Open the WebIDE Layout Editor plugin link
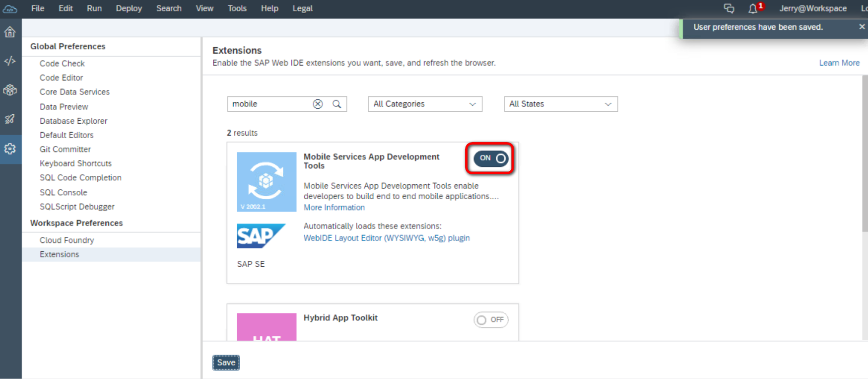 click(387, 238)
